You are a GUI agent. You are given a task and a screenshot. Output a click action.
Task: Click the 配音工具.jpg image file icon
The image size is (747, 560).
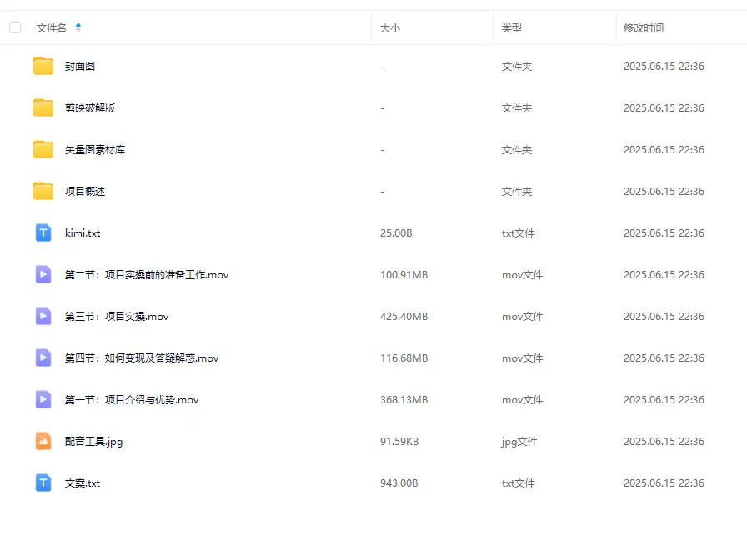click(x=43, y=441)
